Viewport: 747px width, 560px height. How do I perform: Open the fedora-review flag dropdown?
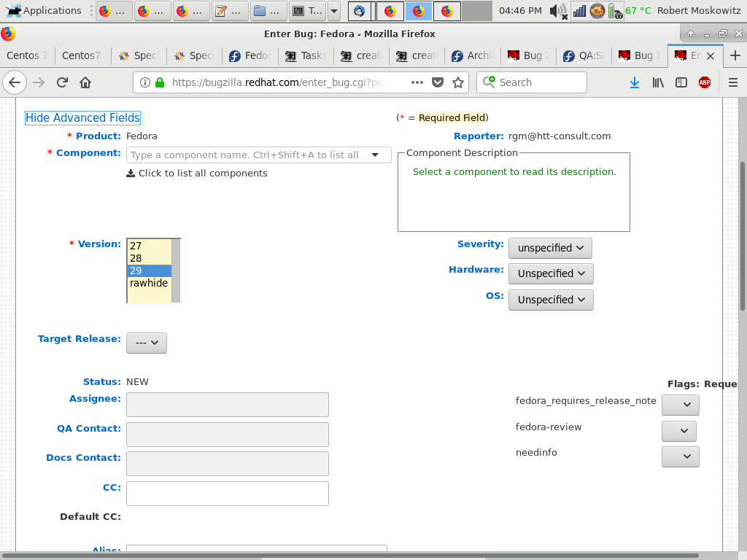(x=679, y=431)
